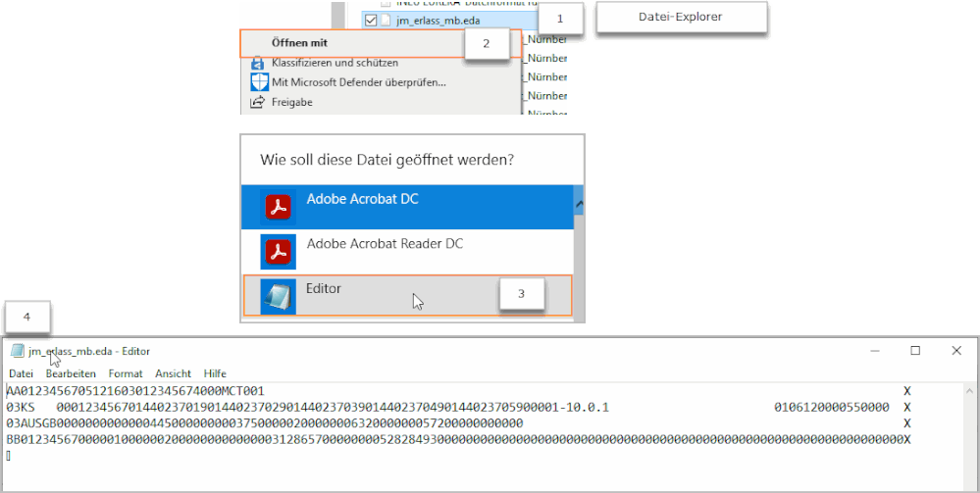Open the Hilfe menu in Editor

215,373
